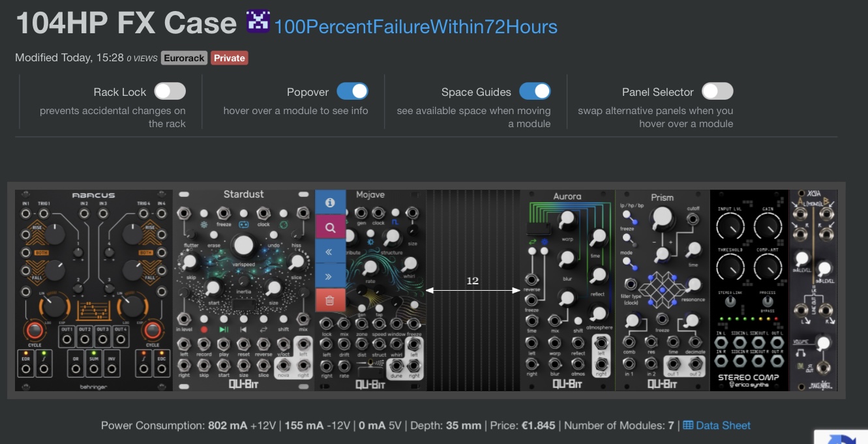Toggle the Rack Lock switch
The image size is (868, 444).
pyautogui.click(x=170, y=91)
